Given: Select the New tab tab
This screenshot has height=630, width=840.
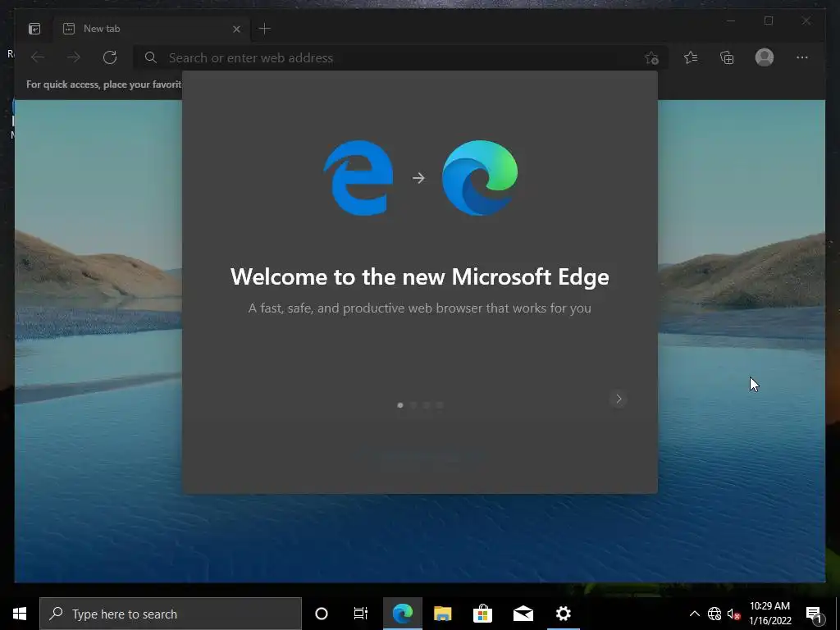Looking at the screenshot, I should [150, 29].
